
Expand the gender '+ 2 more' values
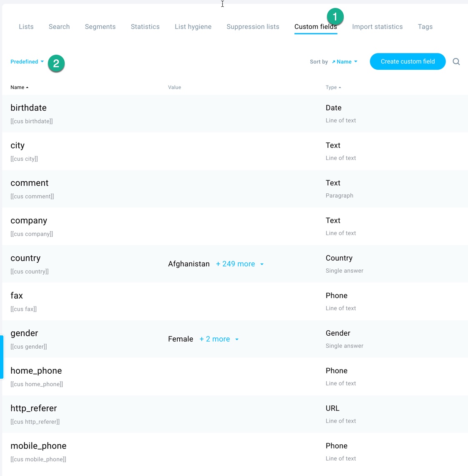(x=219, y=339)
